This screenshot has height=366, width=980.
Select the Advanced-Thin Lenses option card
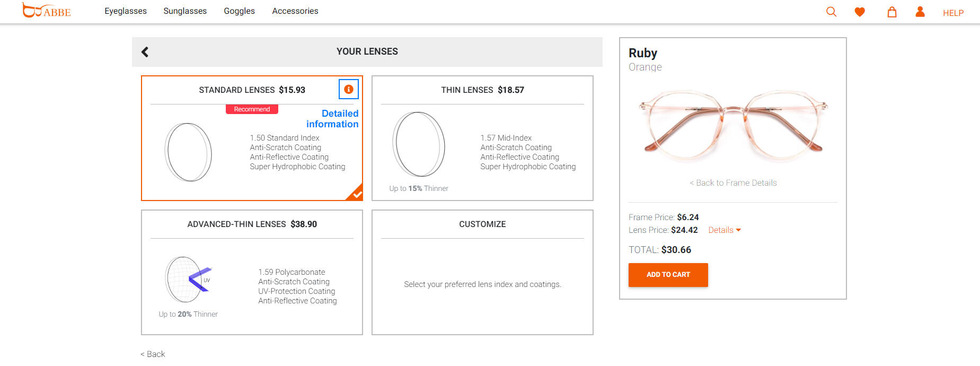252,272
